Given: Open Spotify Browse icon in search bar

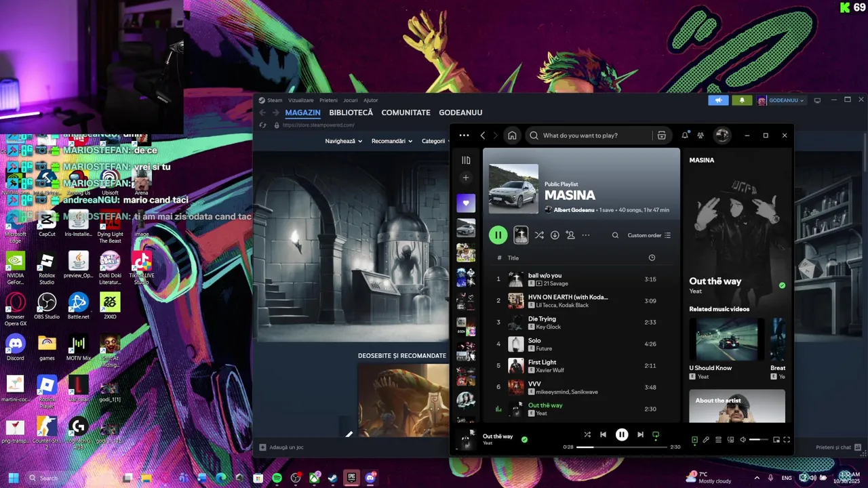Looking at the screenshot, I should click(x=662, y=136).
